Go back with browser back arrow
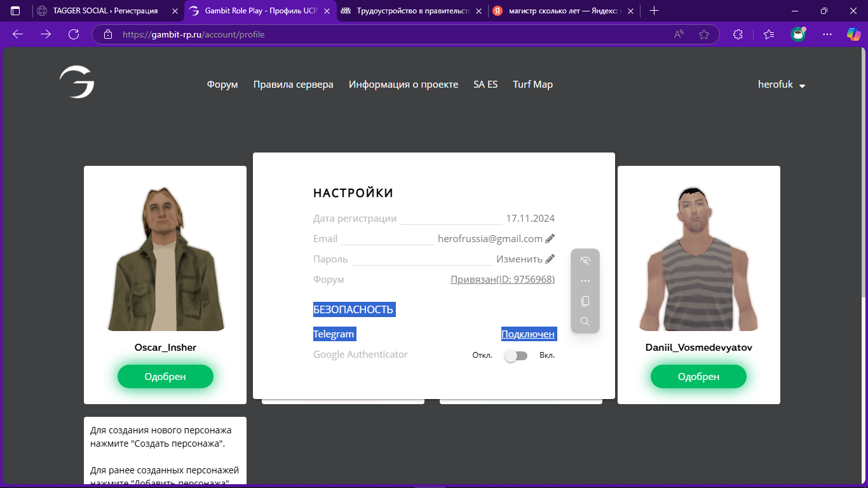 (18, 34)
